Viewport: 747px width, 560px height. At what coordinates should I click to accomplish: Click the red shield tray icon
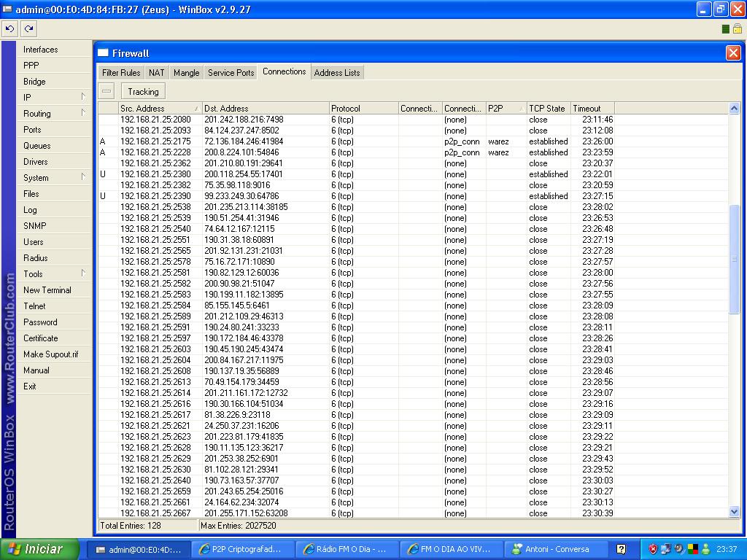pyautogui.click(x=653, y=549)
